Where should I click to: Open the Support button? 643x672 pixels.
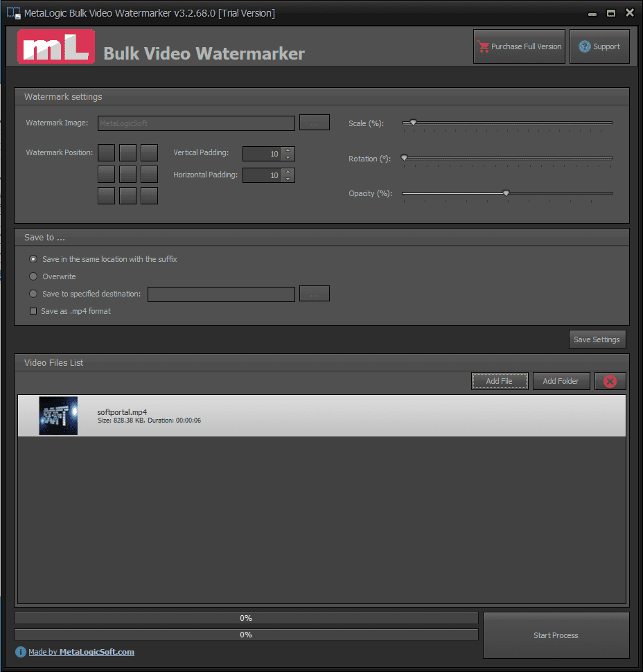pos(599,46)
